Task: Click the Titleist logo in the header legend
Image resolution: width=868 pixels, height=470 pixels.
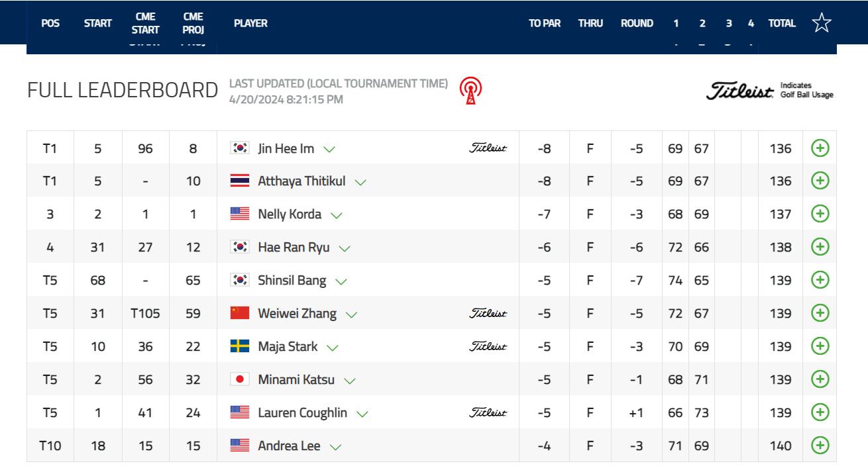Action: [x=737, y=88]
